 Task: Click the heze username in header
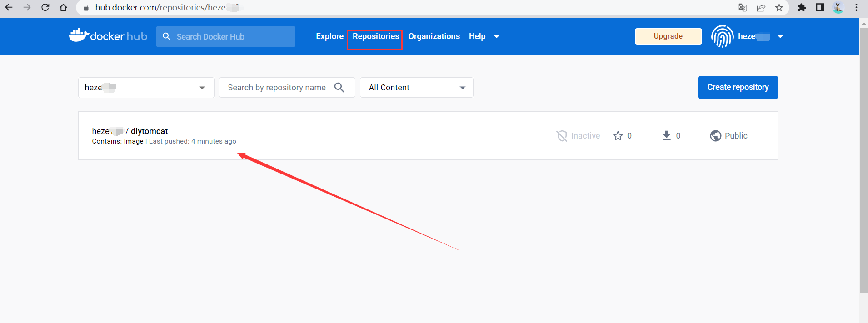[754, 36]
